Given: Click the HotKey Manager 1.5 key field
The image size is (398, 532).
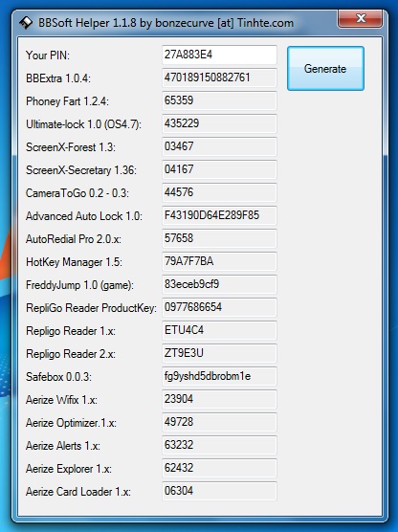Looking at the screenshot, I should 219,261.
